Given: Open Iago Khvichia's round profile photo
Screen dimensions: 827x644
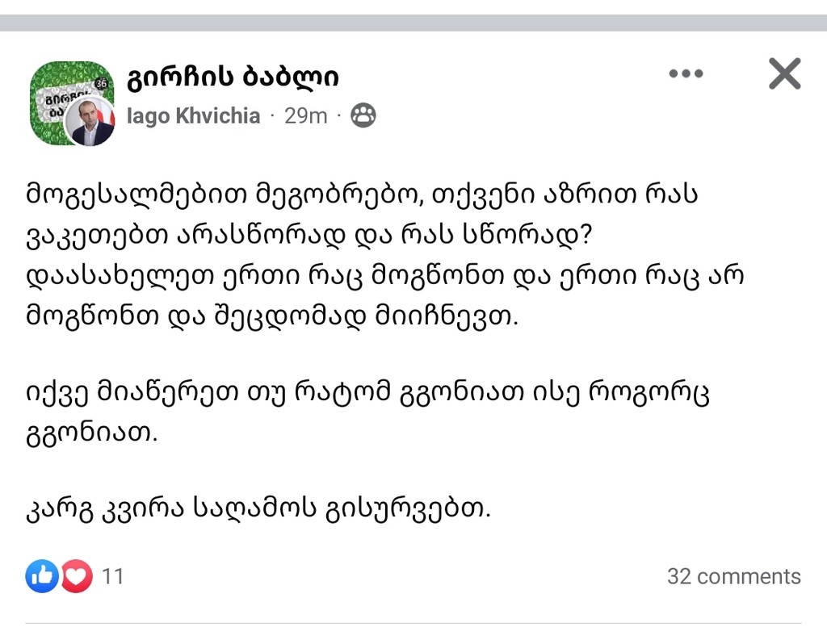Looking at the screenshot, I should [88, 121].
